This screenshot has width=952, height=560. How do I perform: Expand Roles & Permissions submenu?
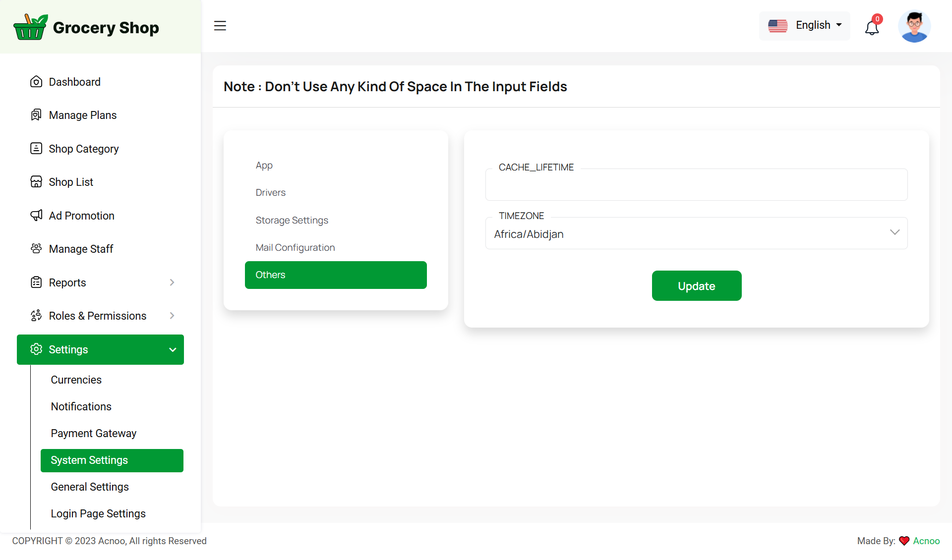(172, 316)
